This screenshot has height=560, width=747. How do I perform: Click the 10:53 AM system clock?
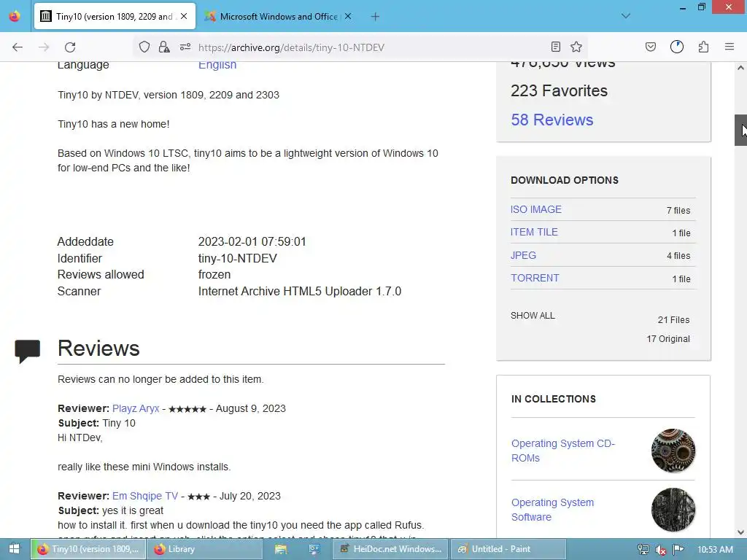tap(715, 549)
